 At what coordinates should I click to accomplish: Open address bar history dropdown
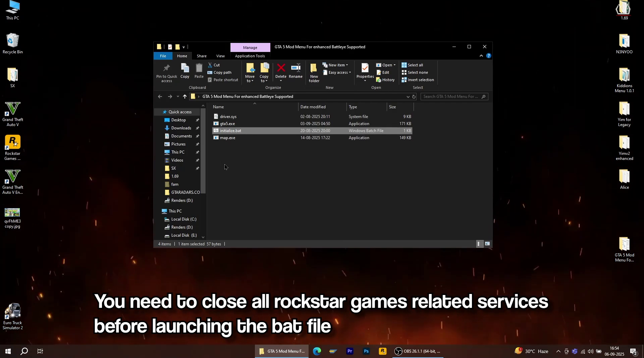pos(408,97)
